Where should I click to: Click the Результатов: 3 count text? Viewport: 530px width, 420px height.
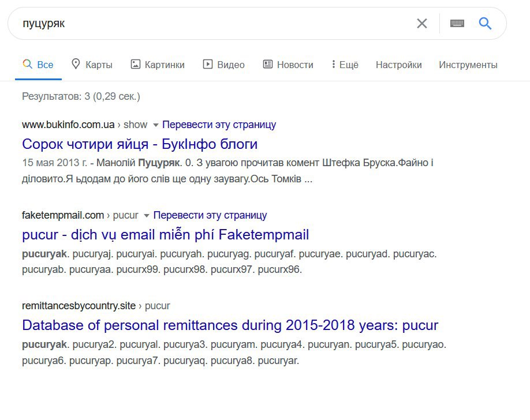point(81,96)
